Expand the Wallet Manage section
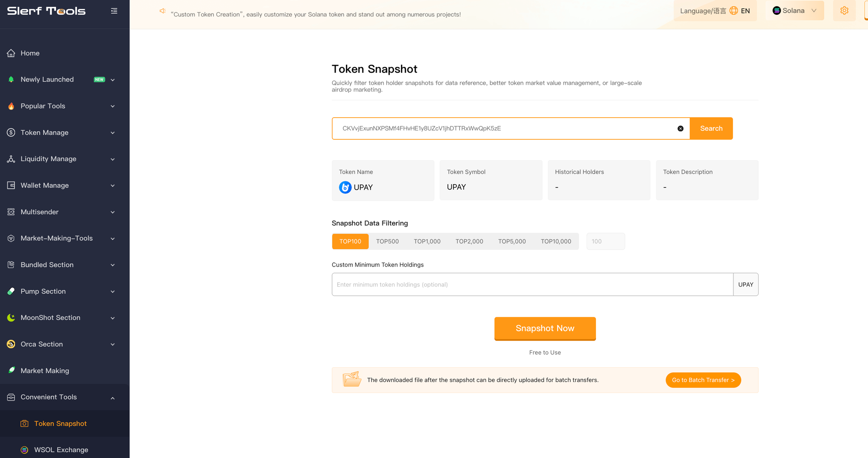 point(113,186)
